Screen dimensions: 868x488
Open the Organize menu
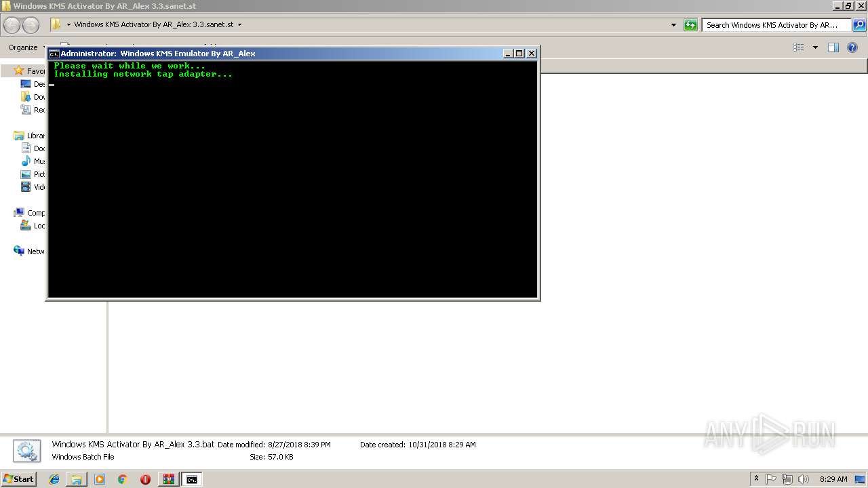(22, 47)
